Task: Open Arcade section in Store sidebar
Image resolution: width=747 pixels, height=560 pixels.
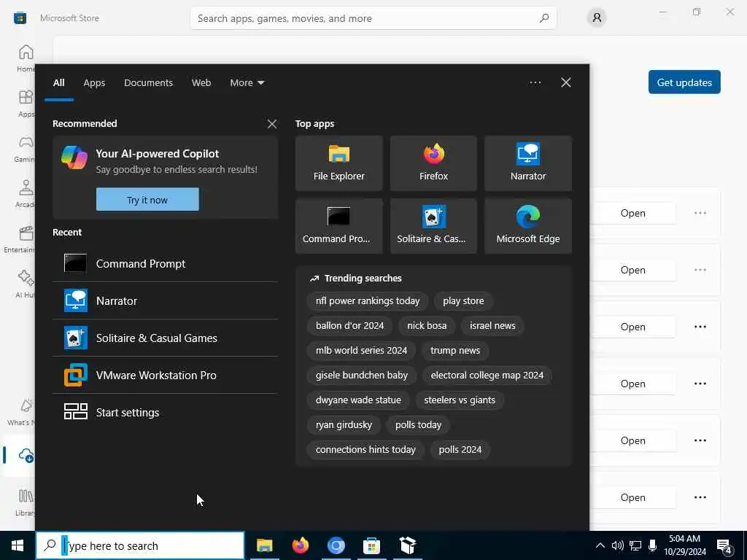Action: 26,194
